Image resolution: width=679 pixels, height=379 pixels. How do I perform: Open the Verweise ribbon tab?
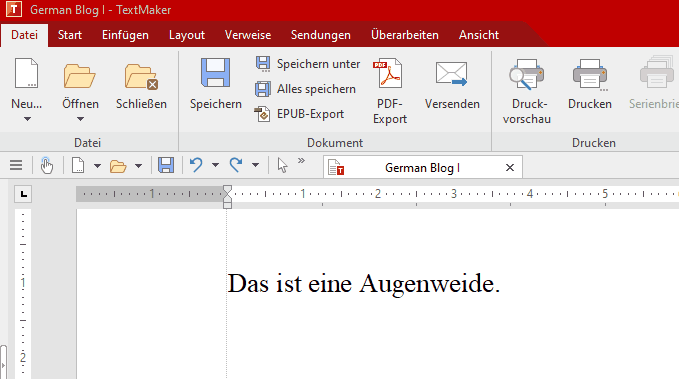click(248, 35)
